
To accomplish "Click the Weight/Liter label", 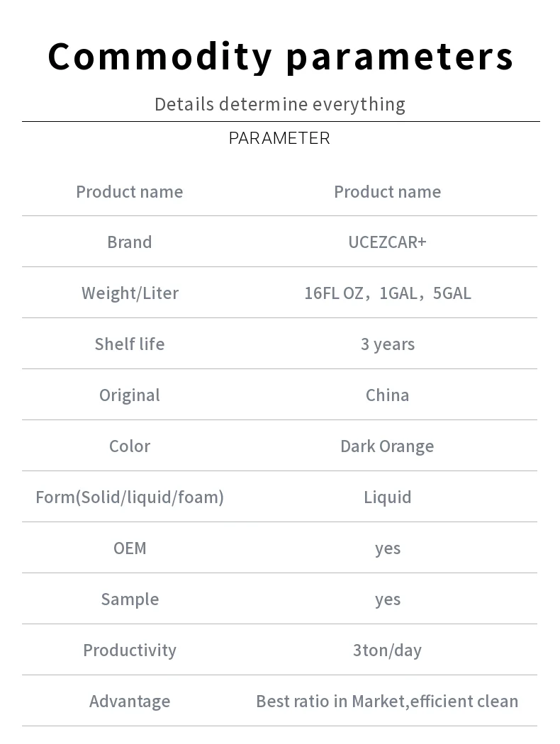I will click(x=130, y=293).
